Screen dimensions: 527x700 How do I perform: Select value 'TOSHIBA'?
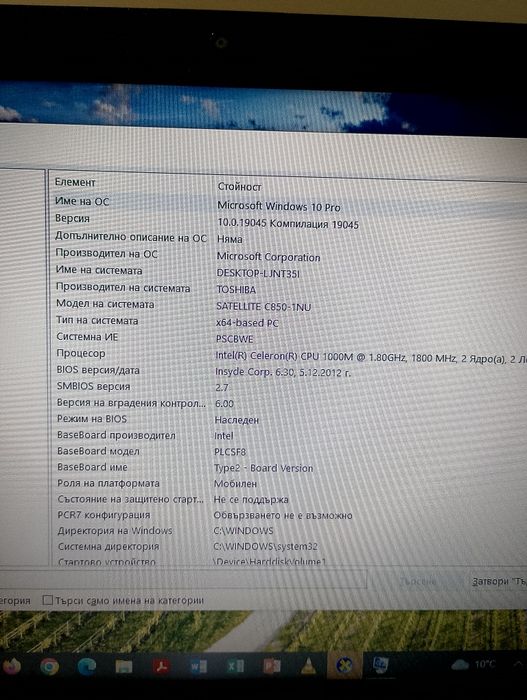coord(236,290)
